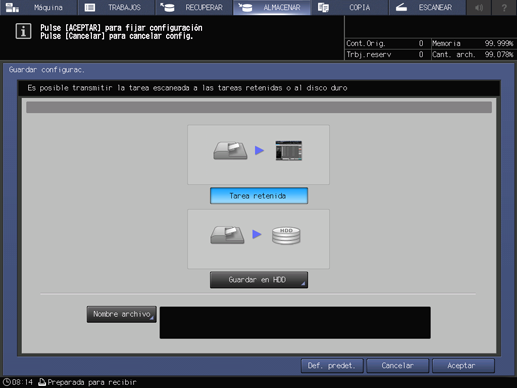
Task: Click the COPIA documents icon
Action: (323, 7)
